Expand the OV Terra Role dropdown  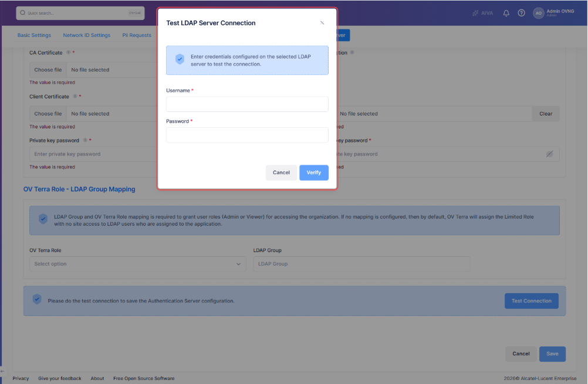(138, 264)
